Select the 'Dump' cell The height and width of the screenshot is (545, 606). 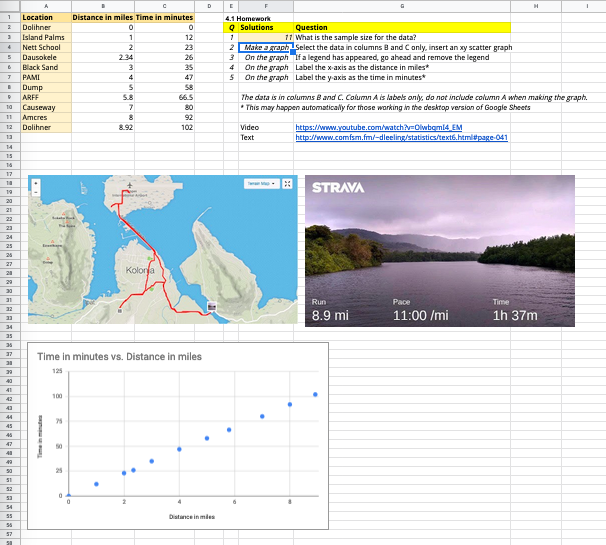pyautogui.click(x=46, y=88)
